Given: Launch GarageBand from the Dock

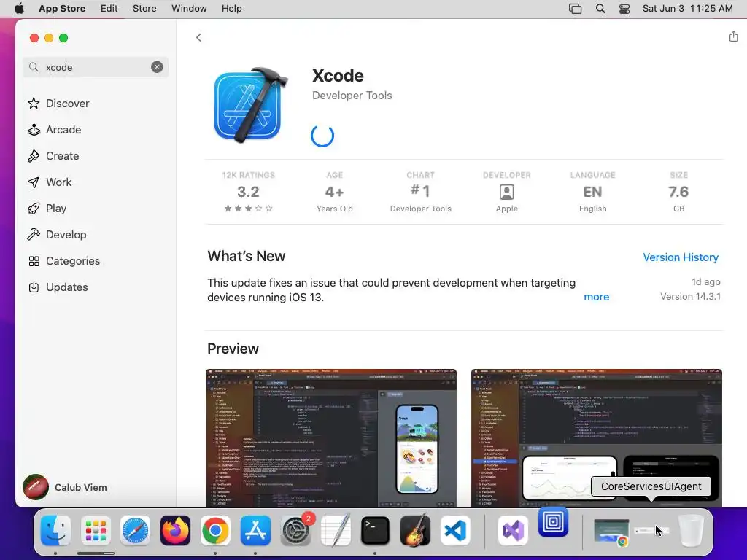Looking at the screenshot, I should 415,531.
